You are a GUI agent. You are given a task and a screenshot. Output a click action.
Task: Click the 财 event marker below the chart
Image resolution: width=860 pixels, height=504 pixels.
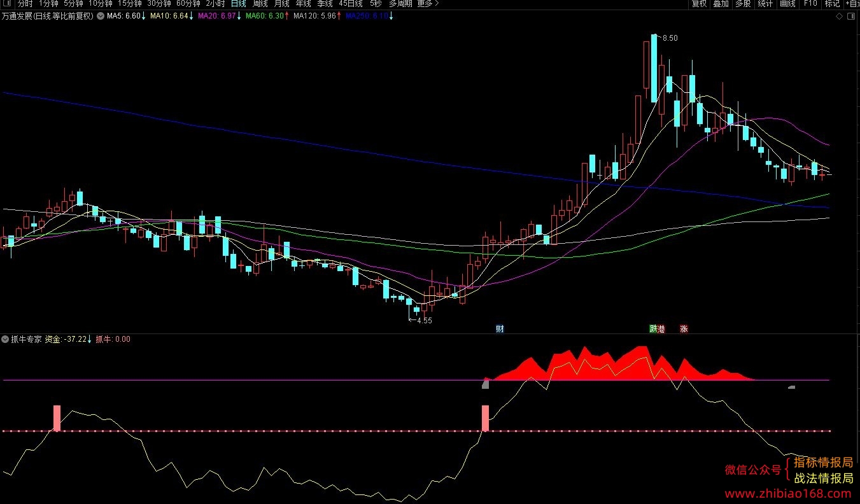(x=500, y=329)
